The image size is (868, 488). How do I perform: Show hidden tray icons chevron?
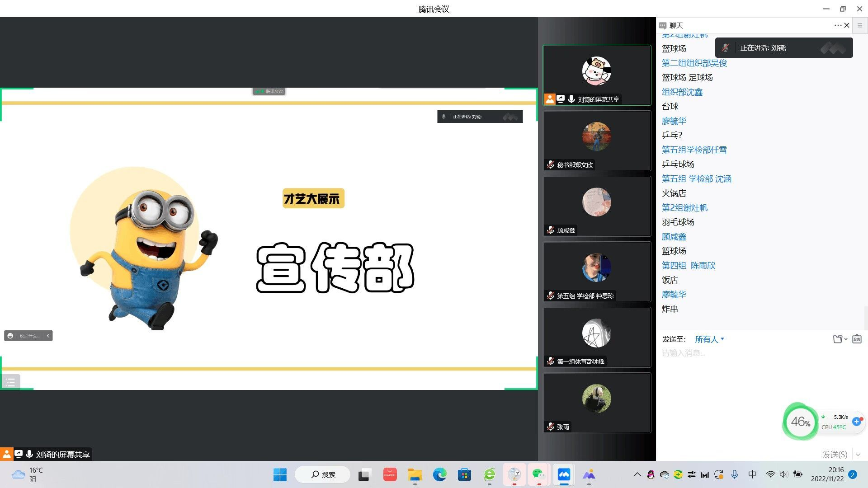637,474
